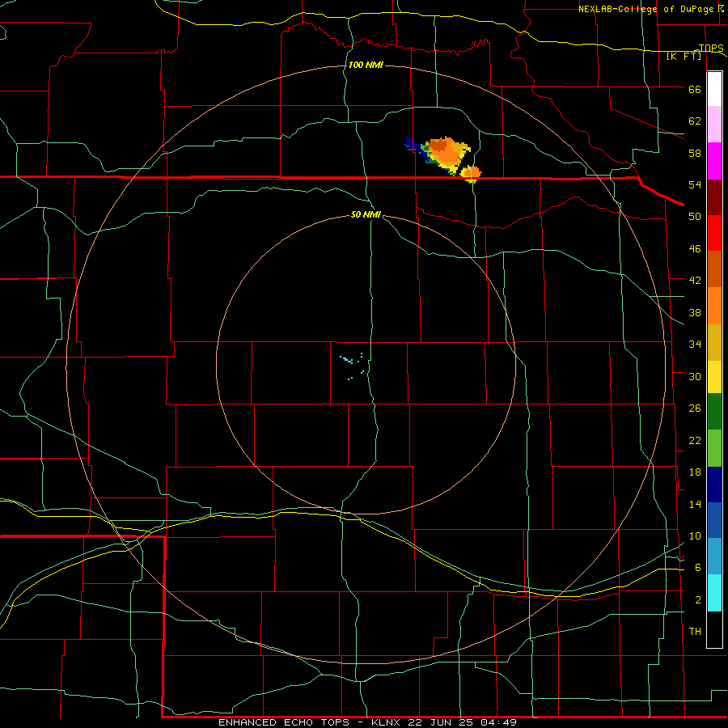Click the '100 NMI' range ring label
The width and height of the screenshot is (728, 728).
(x=366, y=65)
